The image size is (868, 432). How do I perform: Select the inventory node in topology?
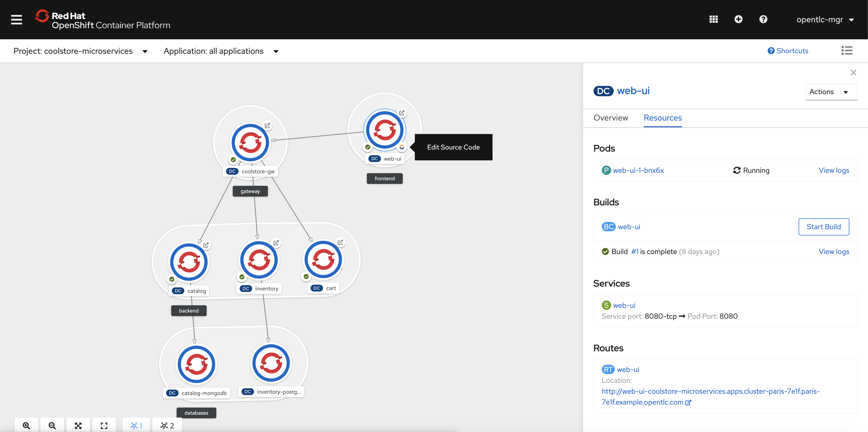click(x=259, y=260)
